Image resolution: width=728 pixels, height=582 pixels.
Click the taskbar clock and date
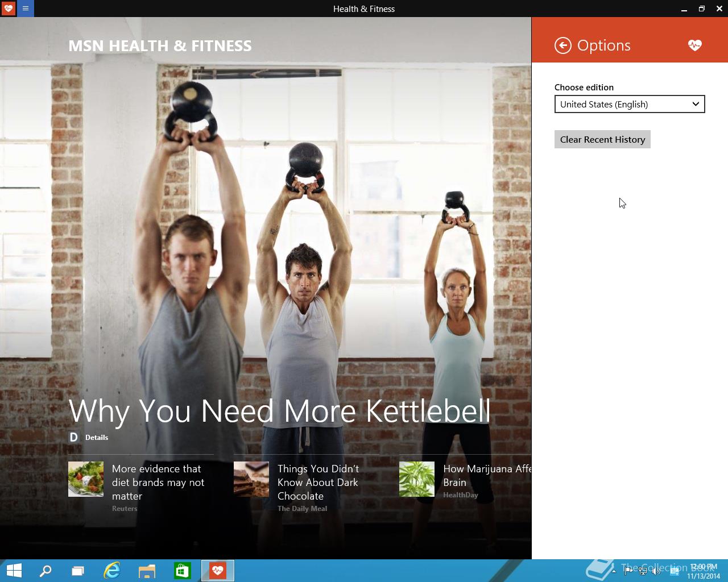coord(704,571)
